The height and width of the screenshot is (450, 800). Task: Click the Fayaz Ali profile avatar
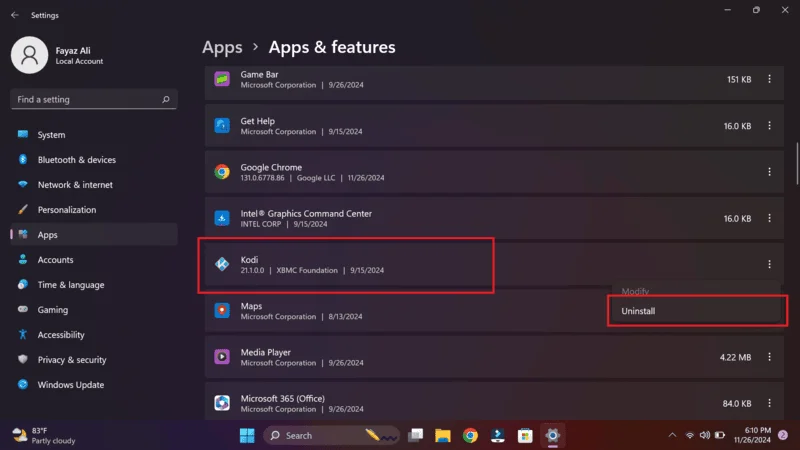pos(30,55)
